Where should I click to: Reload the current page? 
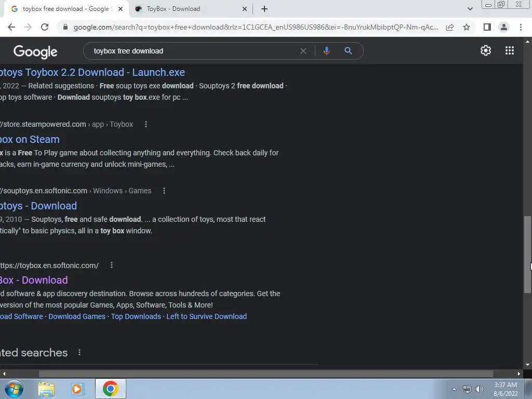tap(45, 27)
